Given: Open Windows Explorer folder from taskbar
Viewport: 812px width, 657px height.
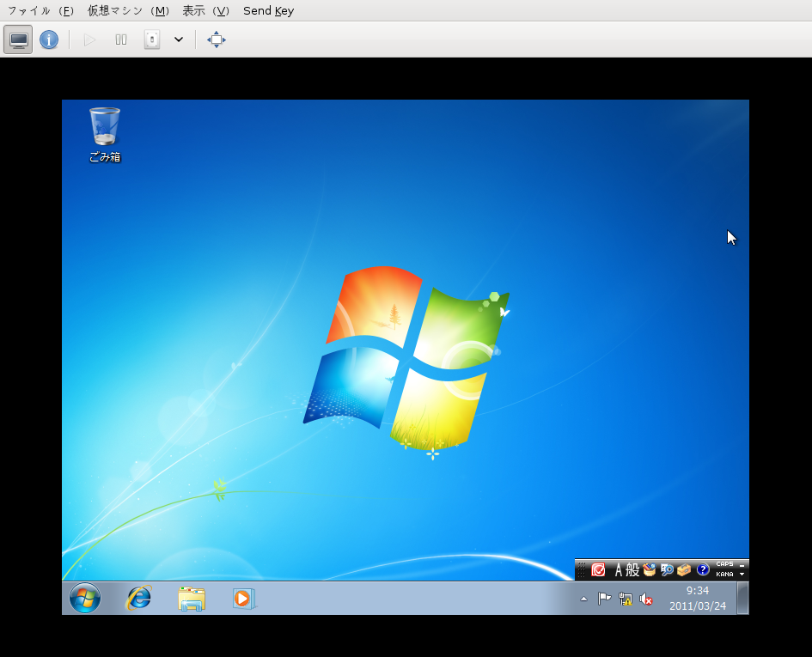Looking at the screenshot, I should coord(192,599).
